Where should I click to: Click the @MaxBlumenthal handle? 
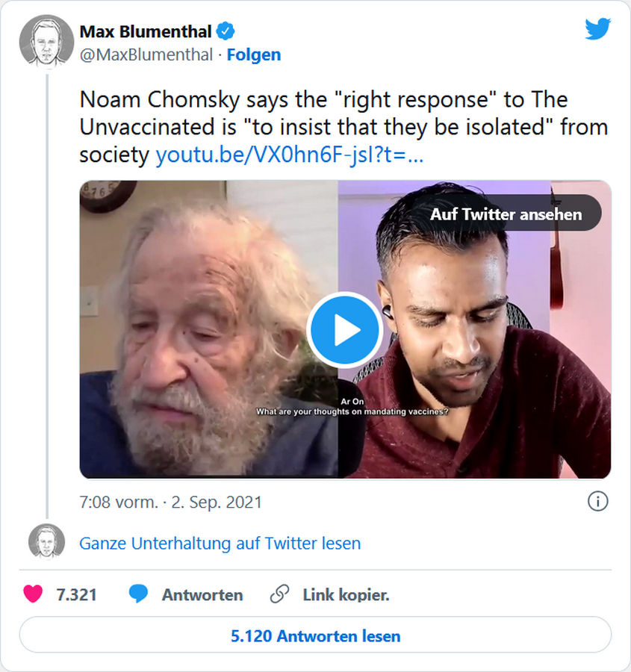(146, 55)
